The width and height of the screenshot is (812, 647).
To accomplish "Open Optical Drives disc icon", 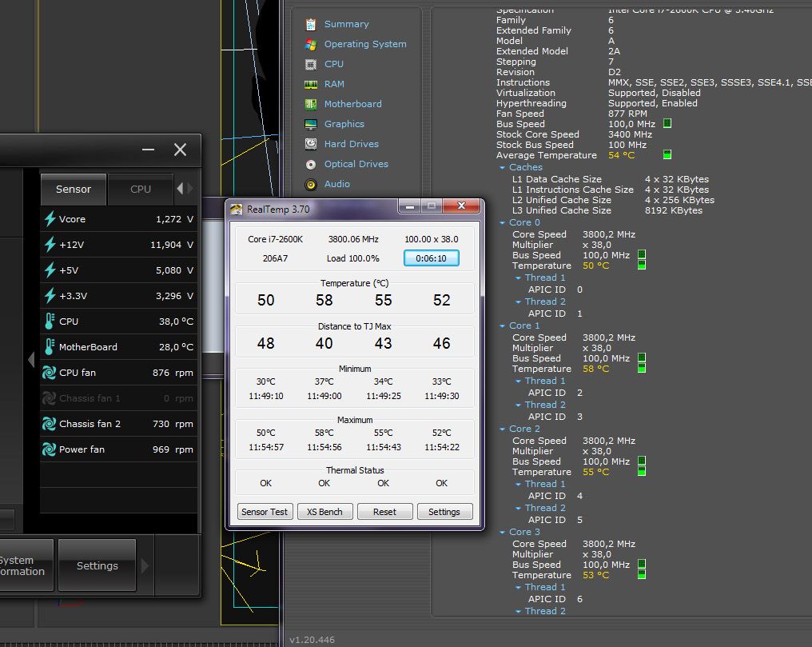I will (x=311, y=164).
